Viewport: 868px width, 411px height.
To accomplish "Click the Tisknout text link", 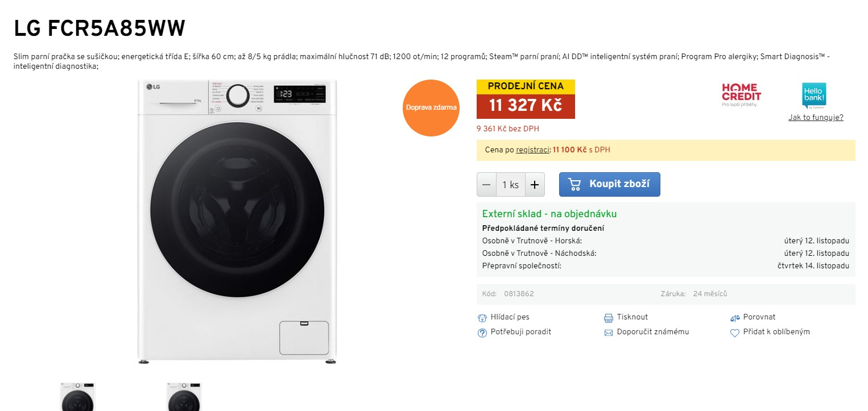I will point(633,317).
